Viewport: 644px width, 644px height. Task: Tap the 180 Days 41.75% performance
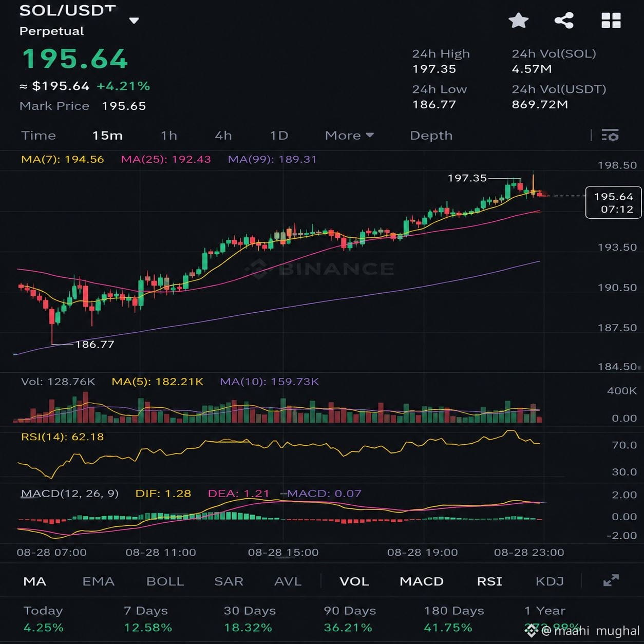[453, 619]
